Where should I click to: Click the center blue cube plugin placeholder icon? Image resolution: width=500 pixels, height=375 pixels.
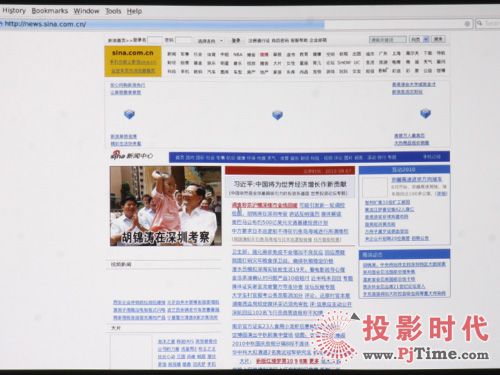277,115
